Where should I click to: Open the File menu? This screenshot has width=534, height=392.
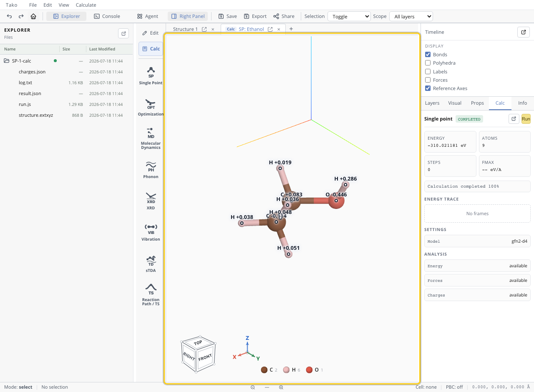(x=33, y=5)
